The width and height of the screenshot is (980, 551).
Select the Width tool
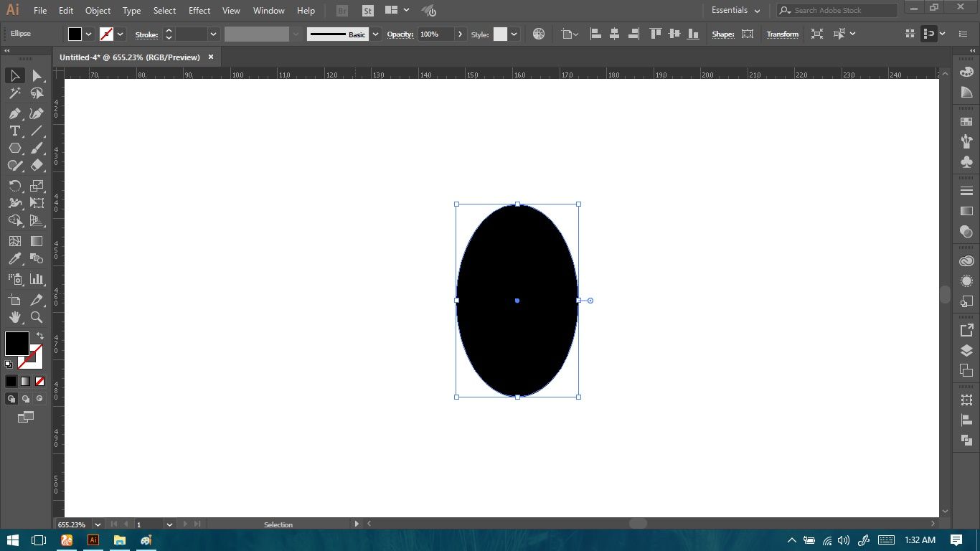click(14, 203)
